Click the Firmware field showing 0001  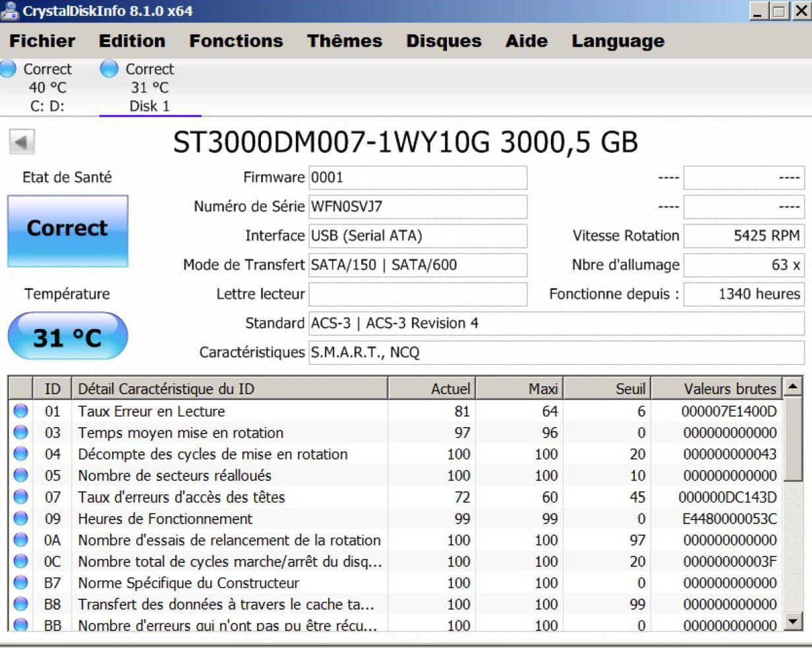tap(418, 177)
